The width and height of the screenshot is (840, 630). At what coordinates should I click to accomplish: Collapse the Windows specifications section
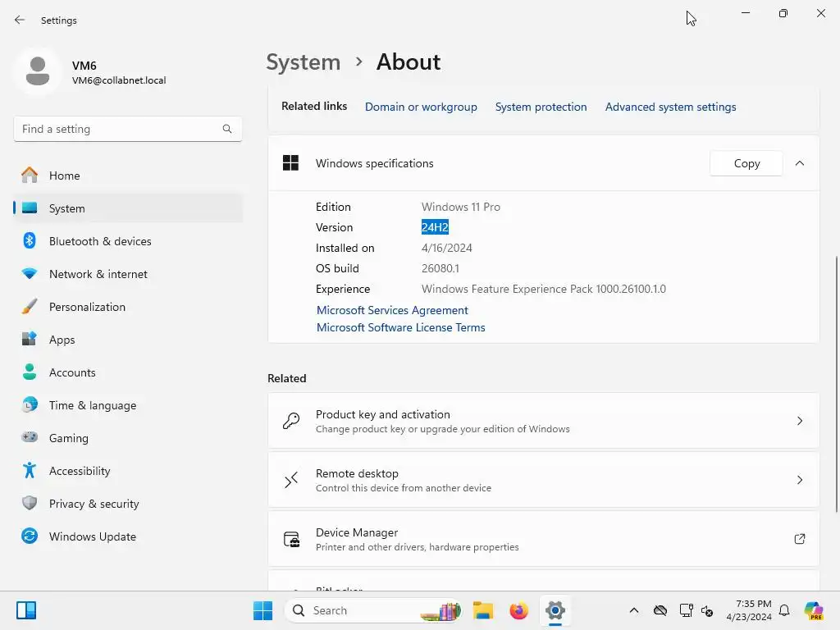coord(800,163)
